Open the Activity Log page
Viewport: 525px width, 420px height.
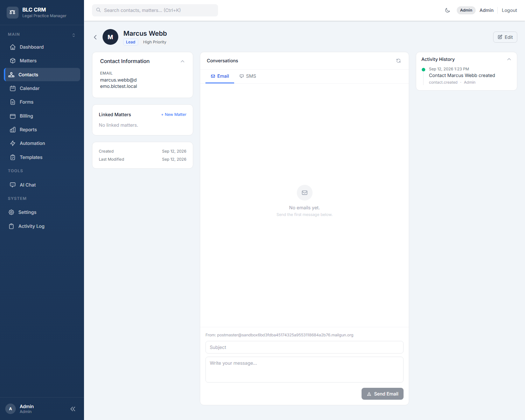(42, 226)
